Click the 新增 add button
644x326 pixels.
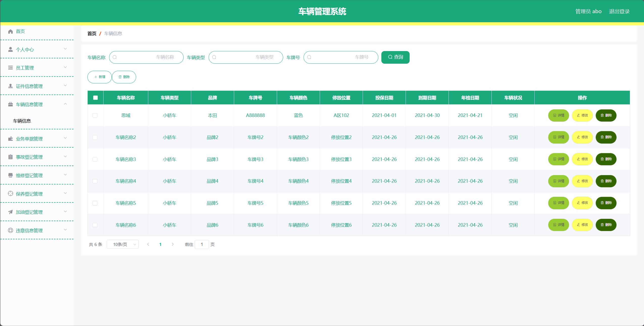[100, 77]
